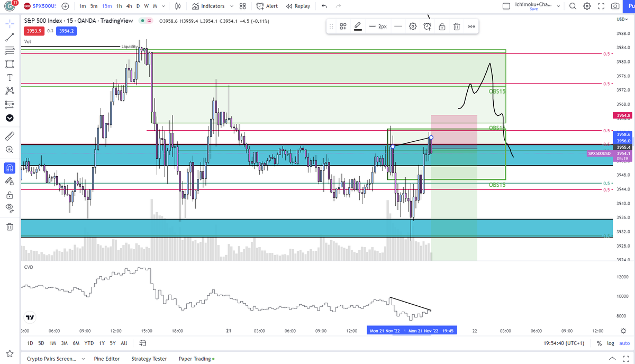Change drawing line color with pencil swatch
The width and height of the screenshot is (635, 364).
(x=358, y=26)
